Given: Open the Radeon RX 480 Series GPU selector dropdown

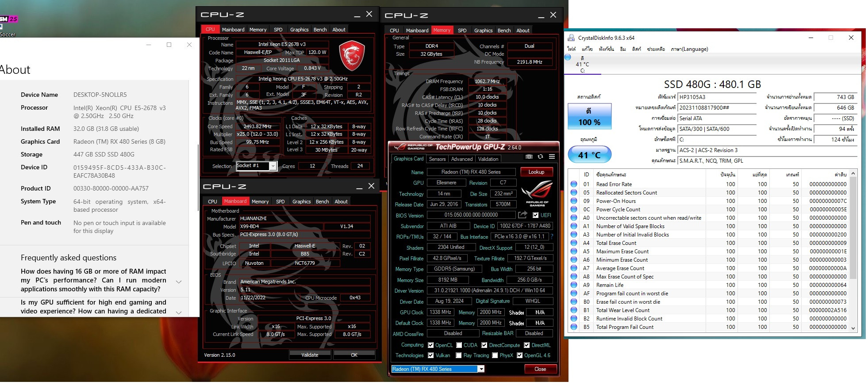Looking at the screenshot, I should pyautogui.click(x=481, y=369).
